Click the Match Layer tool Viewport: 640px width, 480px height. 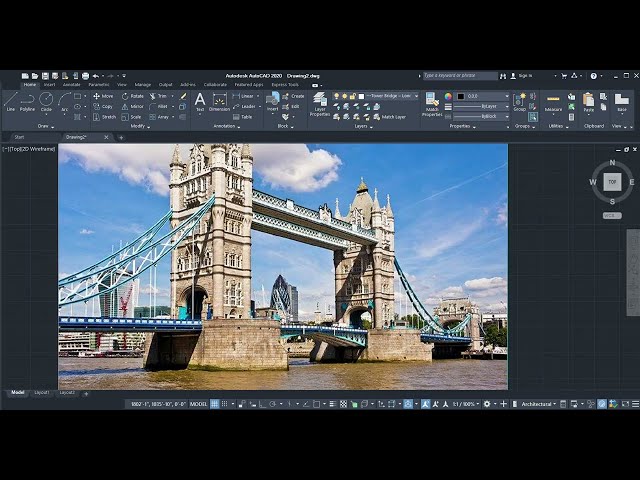(390, 117)
